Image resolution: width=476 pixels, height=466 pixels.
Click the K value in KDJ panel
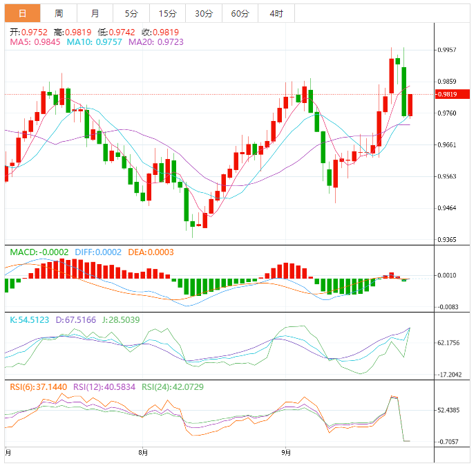click(x=28, y=320)
